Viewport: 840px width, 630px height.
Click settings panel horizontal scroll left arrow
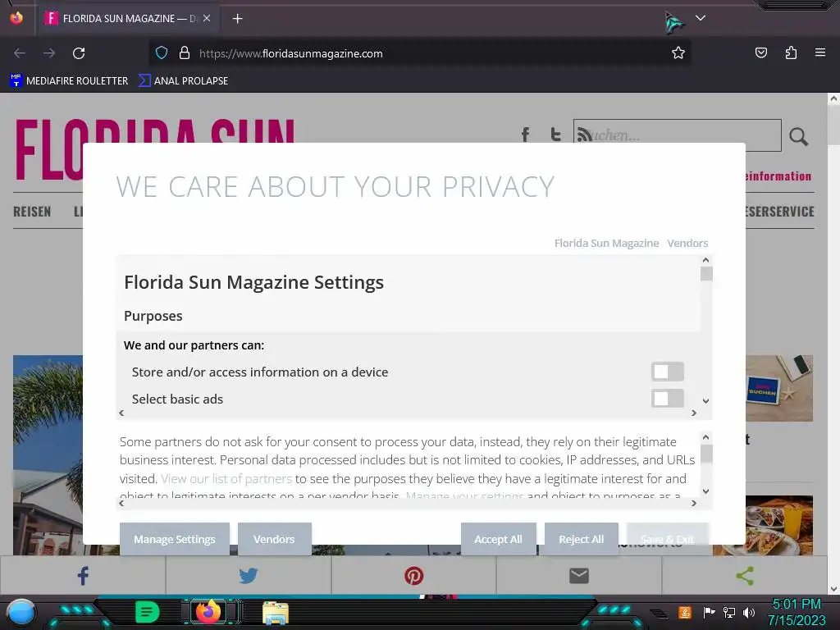[121, 413]
